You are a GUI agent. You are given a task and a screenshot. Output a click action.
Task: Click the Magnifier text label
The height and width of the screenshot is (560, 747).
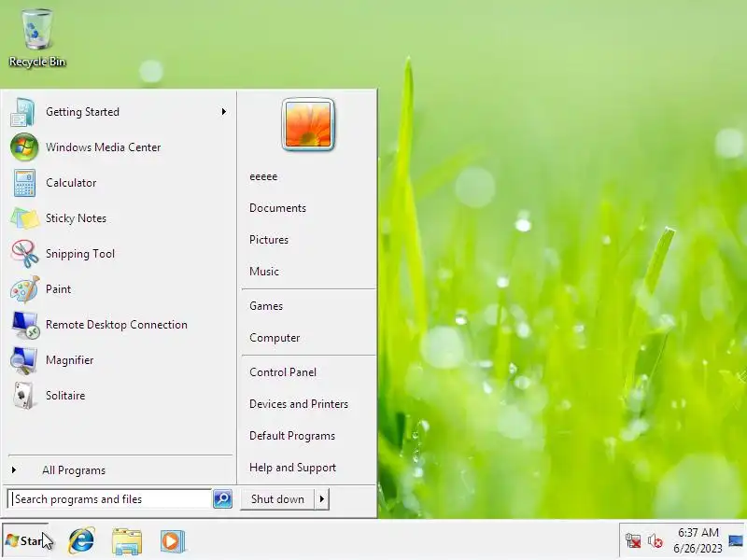(69, 360)
